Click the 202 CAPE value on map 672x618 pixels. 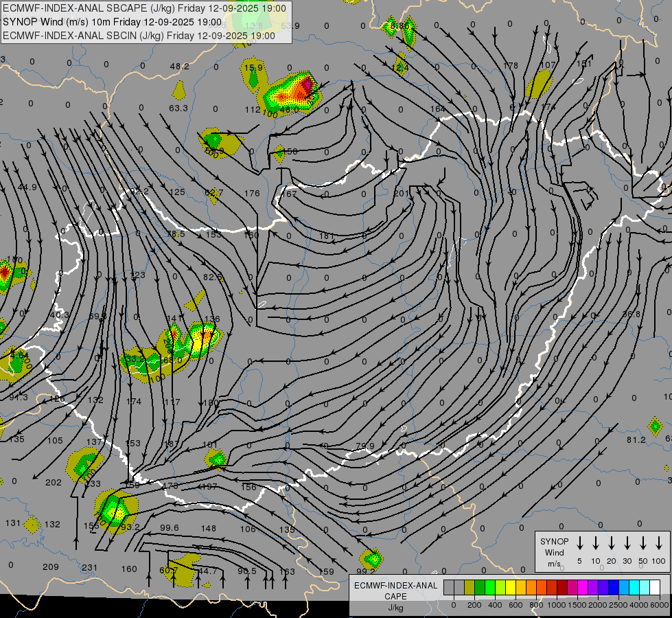(x=53, y=483)
